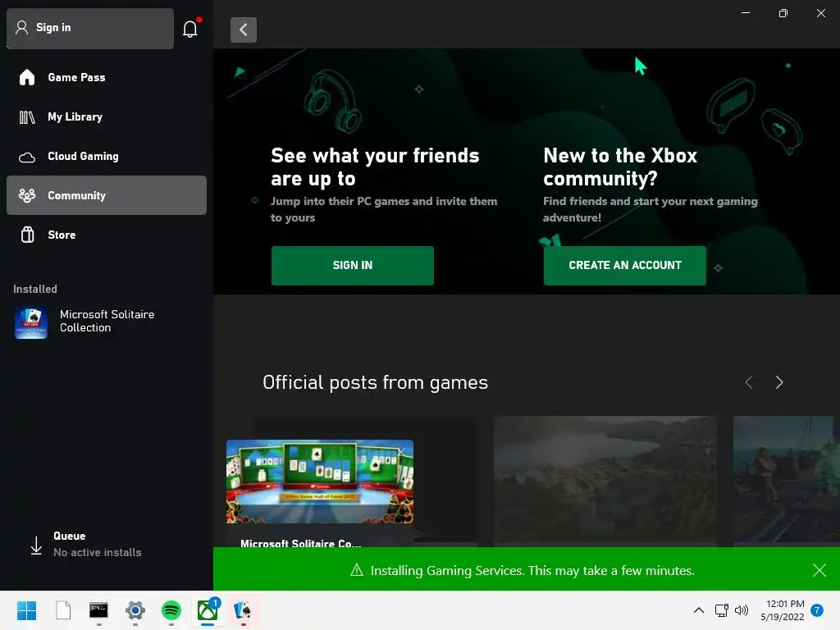Screen dimensions: 840x630
Task: Minimize the Xbox app window
Action: [x=745, y=13]
